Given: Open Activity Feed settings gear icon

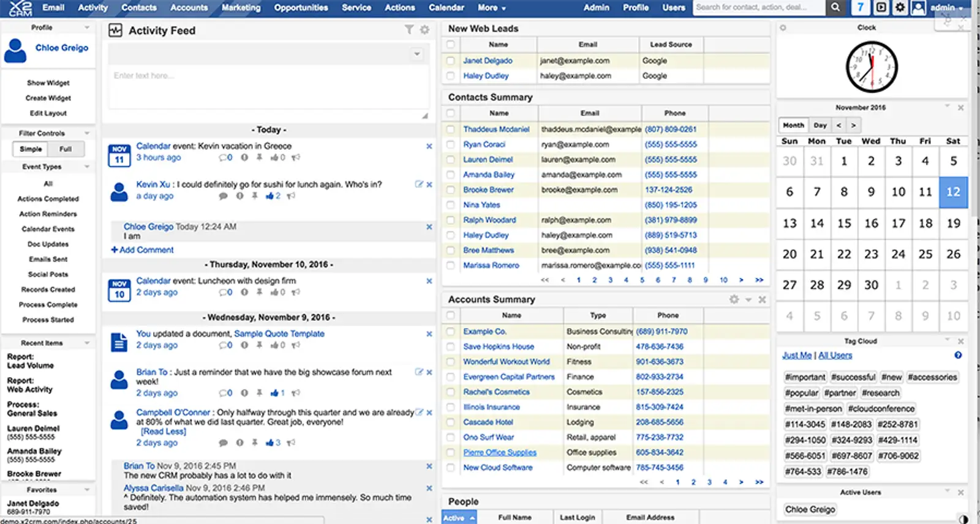Looking at the screenshot, I should pos(424,29).
